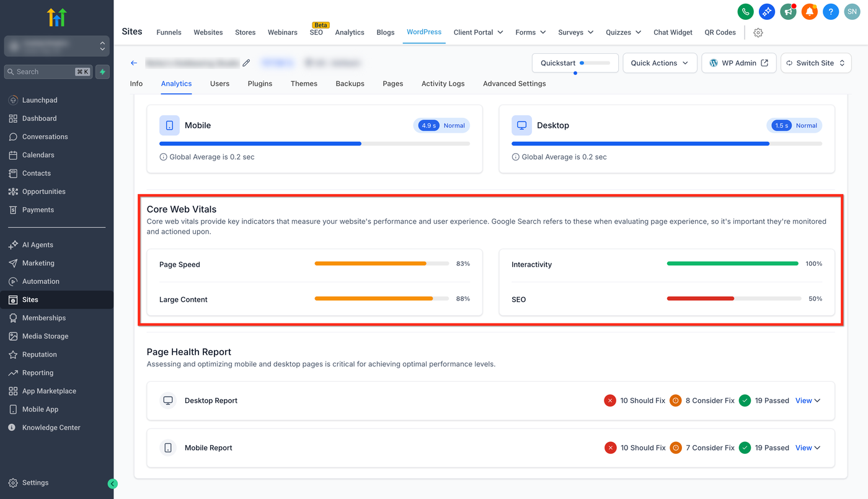Open the Client Portal dropdown menu
Image resolution: width=868 pixels, height=499 pixels.
pos(478,32)
